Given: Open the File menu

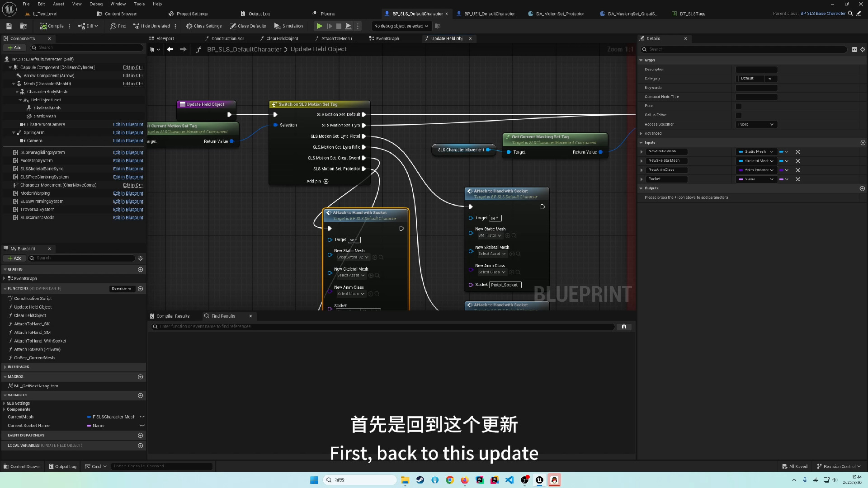Looking at the screenshot, I should point(26,4).
